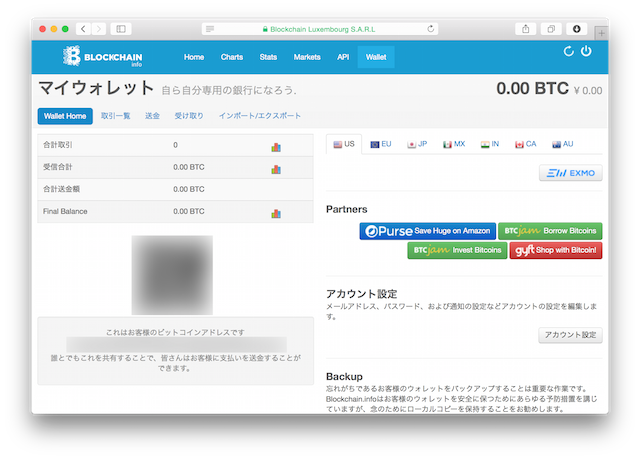Screen dimensions: 640x459
Task: Open Markets in the navigation bar
Action: 307,57
